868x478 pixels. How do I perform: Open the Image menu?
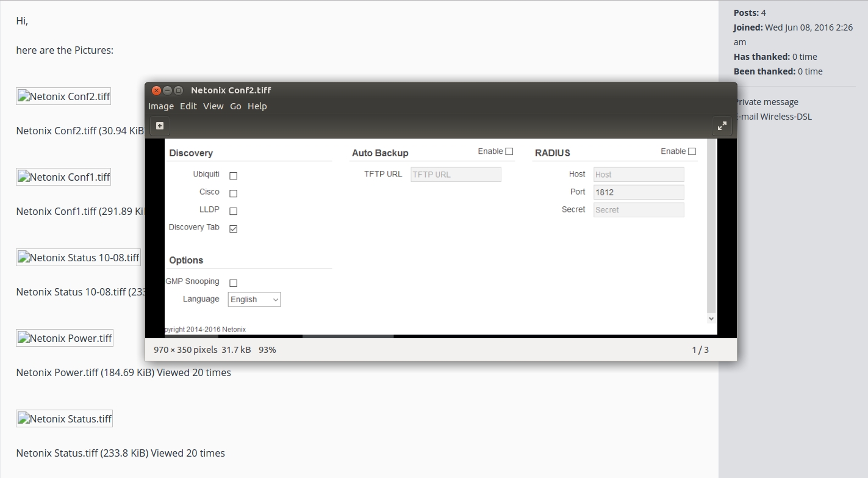point(161,106)
